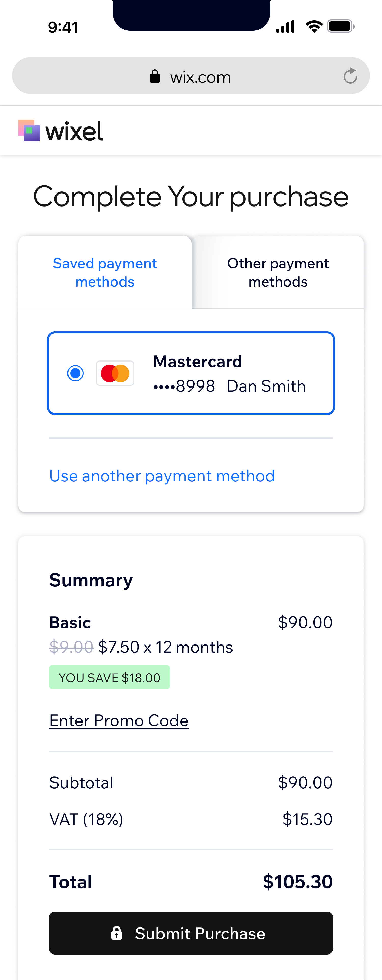Screen dimensions: 382x980
Task: Select the Mastercard ending 8998 card
Action: 191,373
